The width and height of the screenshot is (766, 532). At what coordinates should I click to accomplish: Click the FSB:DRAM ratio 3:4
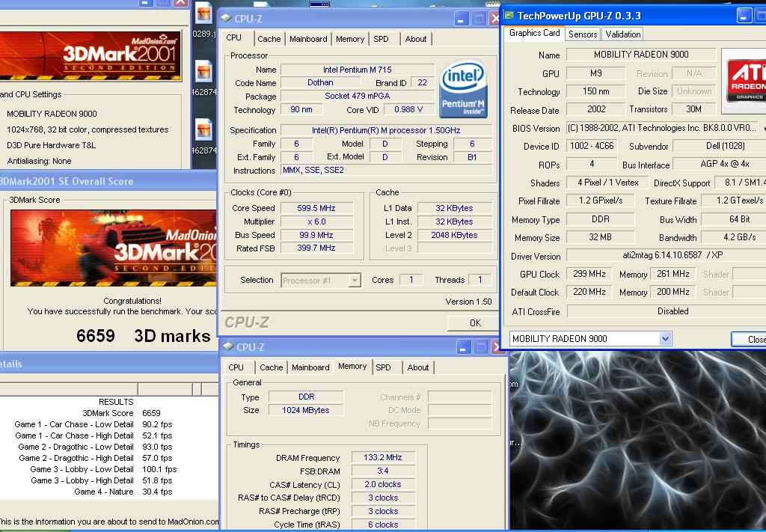pyautogui.click(x=382, y=471)
